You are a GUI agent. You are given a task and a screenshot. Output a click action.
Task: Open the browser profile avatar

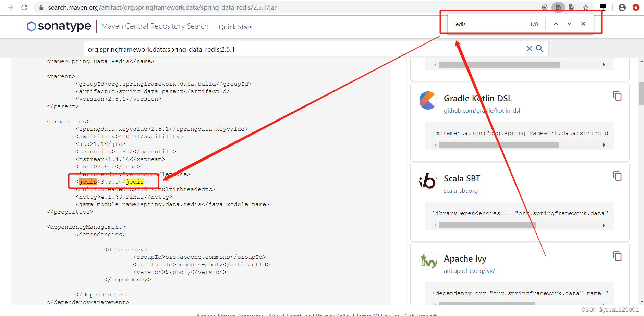click(622, 7)
